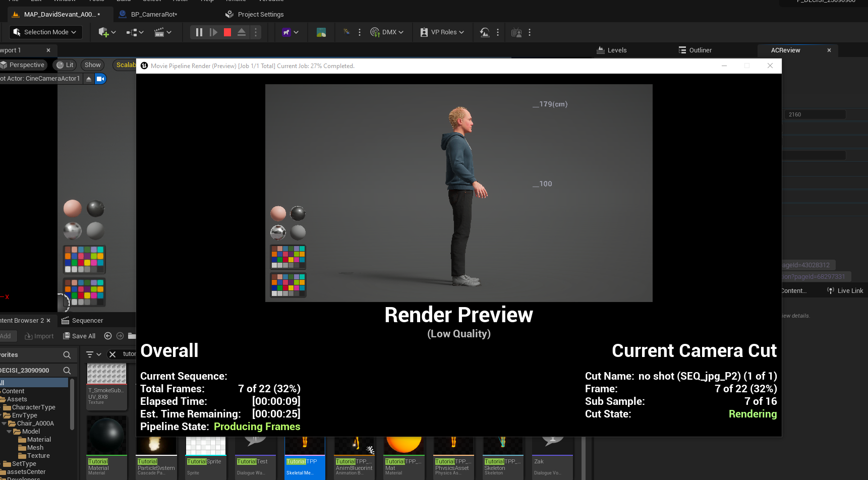Open the Scalability settings button

(x=125, y=65)
